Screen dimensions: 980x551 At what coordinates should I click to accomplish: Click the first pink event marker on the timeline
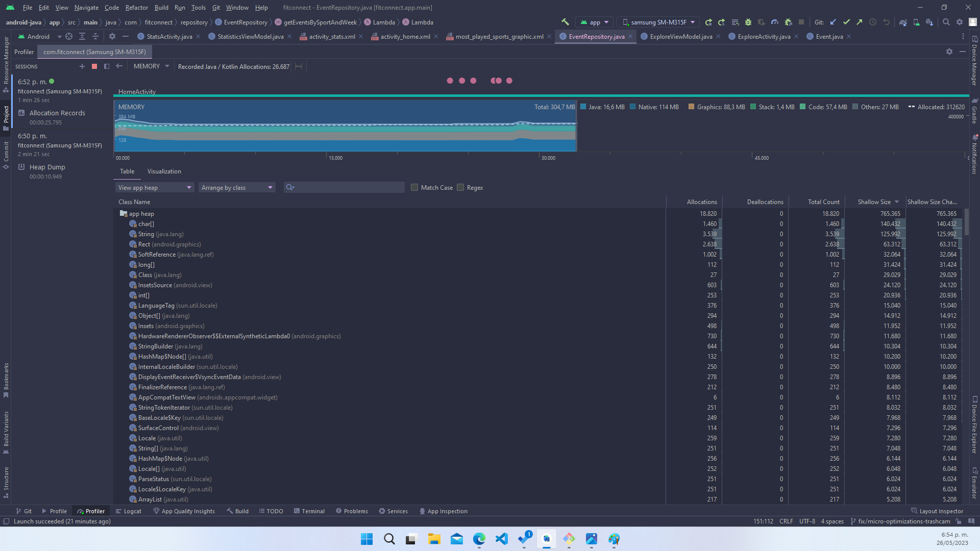(450, 81)
